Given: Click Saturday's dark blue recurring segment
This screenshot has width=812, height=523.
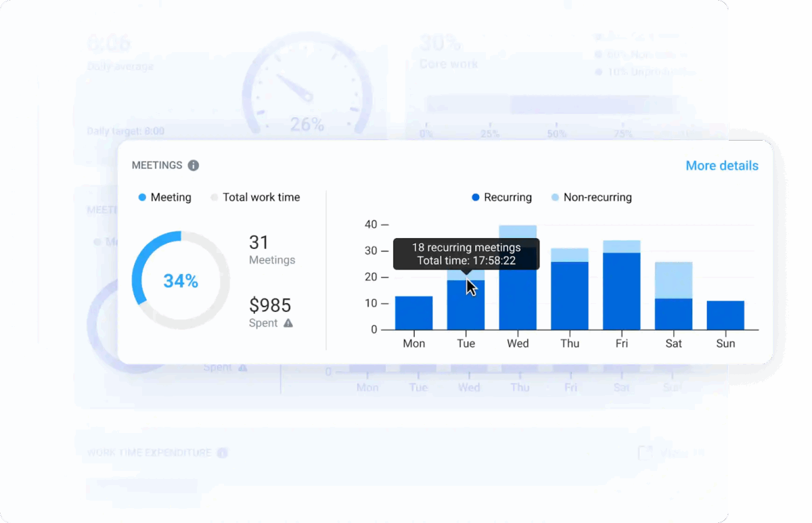Looking at the screenshot, I should coord(673,314).
